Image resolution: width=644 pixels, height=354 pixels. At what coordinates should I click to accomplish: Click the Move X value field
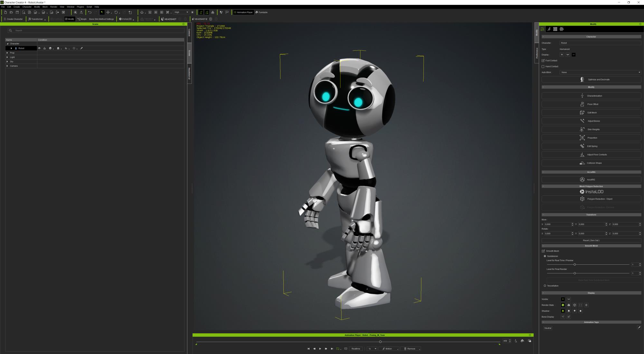coord(557,224)
